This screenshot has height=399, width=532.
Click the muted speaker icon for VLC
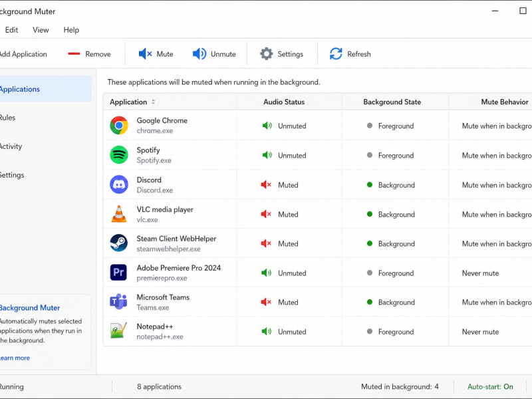coord(266,214)
